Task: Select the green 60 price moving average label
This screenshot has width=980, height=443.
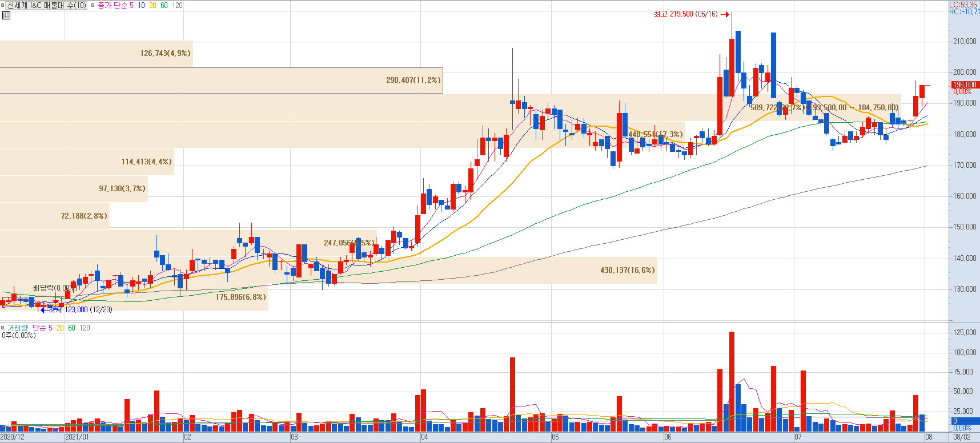Action: coord(164,5)
